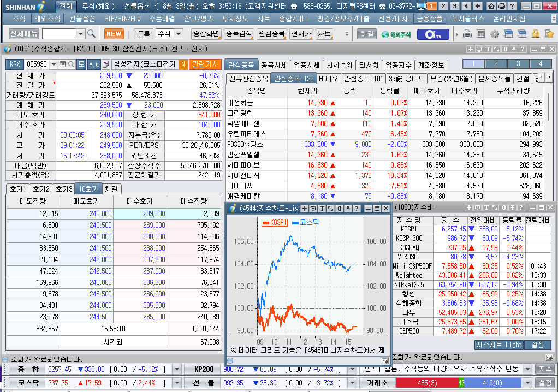This screenshot has height=392, width=558.
Task: Click home icon in title bar
Action: 491,6
